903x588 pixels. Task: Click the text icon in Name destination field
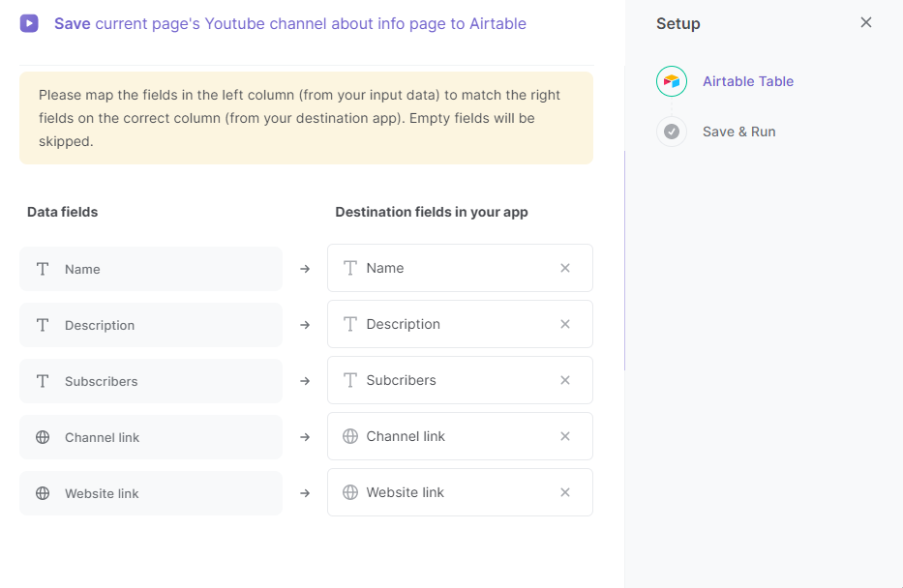(350, 268)
